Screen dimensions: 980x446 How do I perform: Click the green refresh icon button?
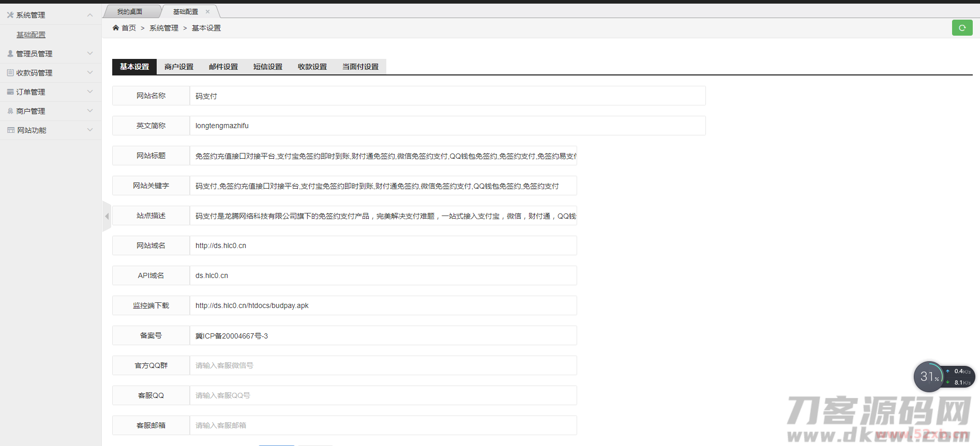click(x=962, y=28)
